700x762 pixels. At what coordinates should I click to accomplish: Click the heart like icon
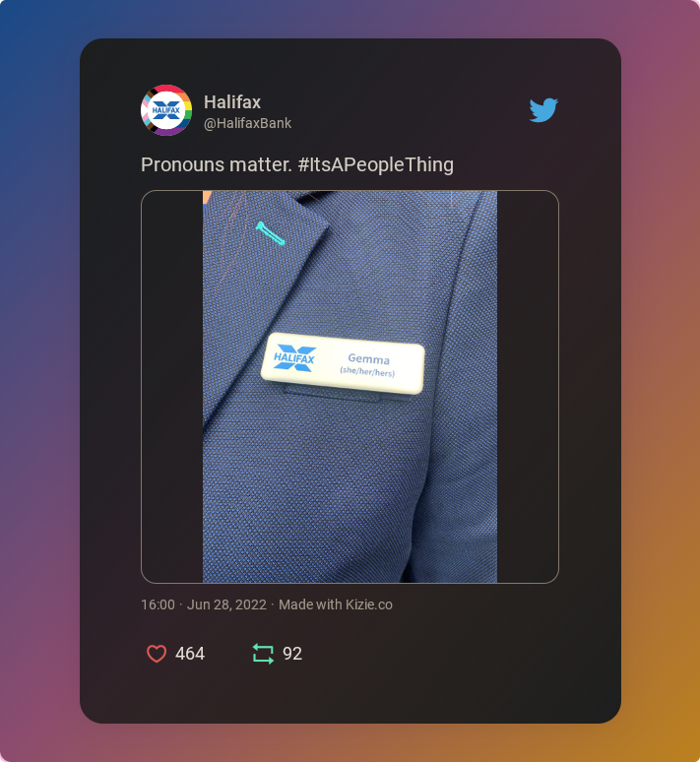(x=157, y=654)
